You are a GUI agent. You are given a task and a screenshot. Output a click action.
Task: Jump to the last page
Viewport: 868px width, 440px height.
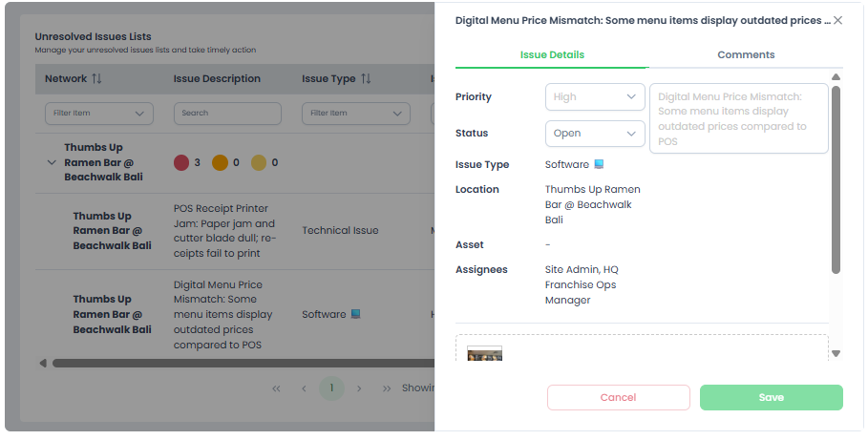(387, 388)
